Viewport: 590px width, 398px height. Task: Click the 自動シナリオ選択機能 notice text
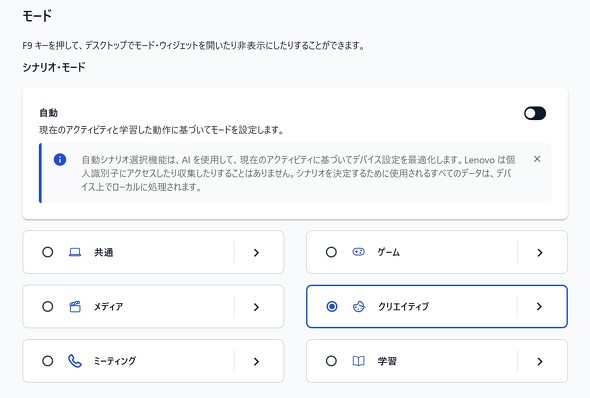(298, 173)
